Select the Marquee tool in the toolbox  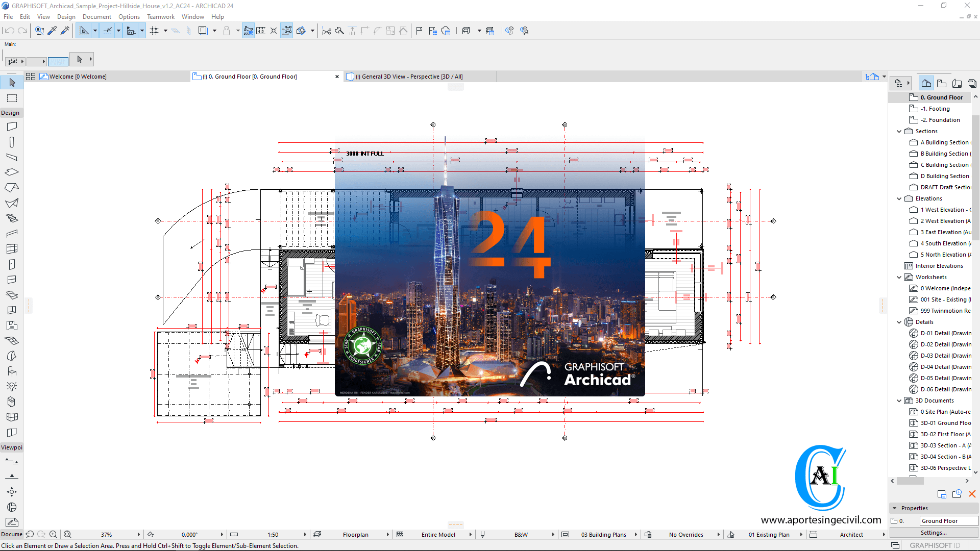12,98
